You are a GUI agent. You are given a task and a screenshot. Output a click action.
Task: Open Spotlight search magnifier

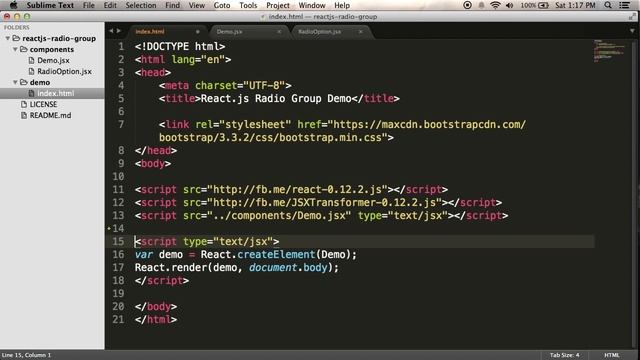(608, 5)
